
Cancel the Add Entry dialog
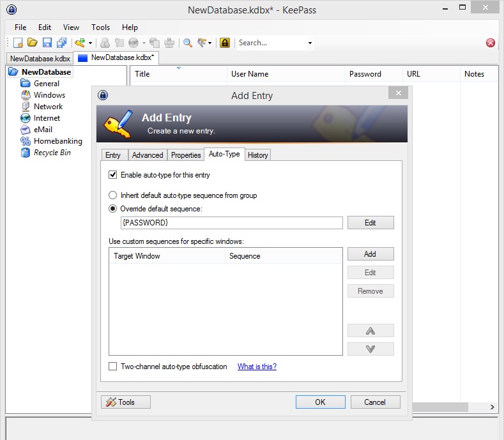coord(375,402)
